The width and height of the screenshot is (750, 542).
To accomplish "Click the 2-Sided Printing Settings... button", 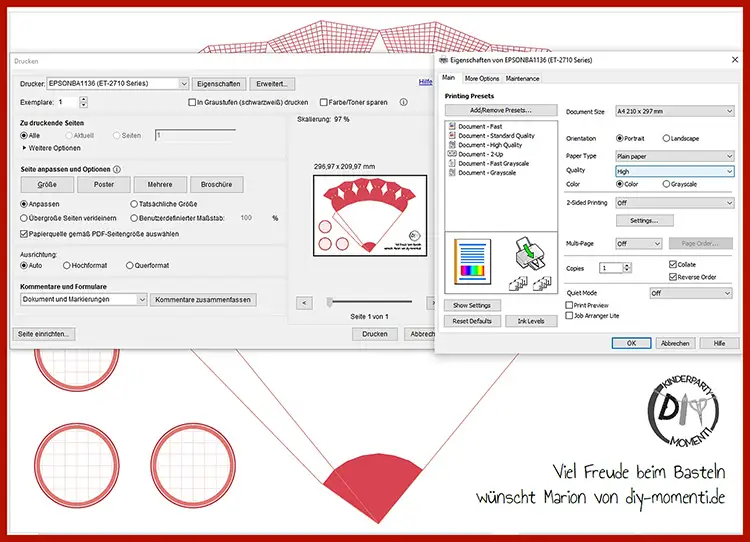I will pos(644,221).
